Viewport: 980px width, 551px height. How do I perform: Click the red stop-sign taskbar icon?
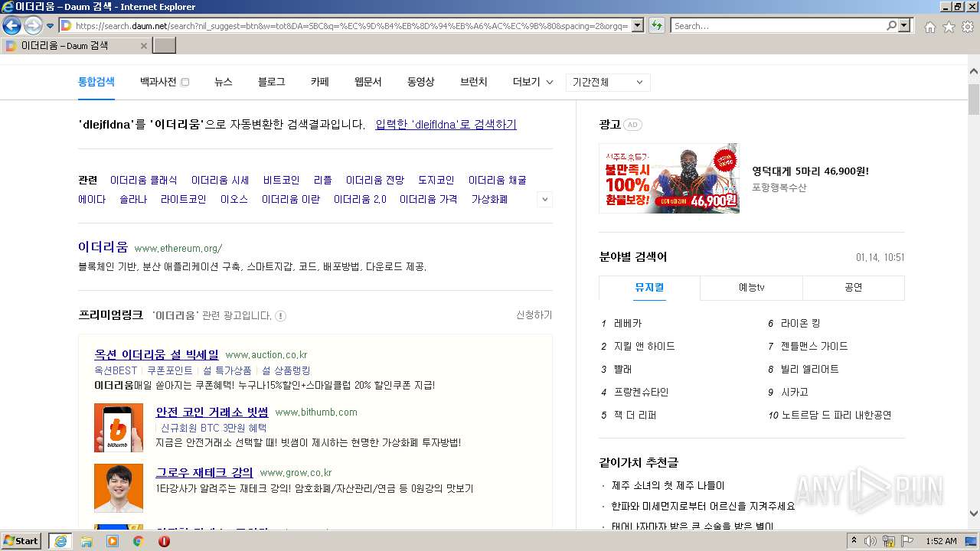pos(164,541)
